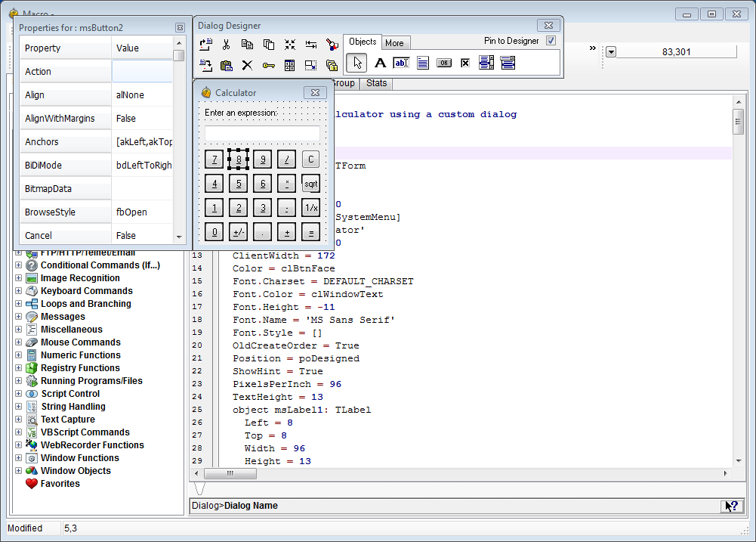Image resolution: width=756 pixels, height=542 pixels.
Task: Click the yellow key icon in Dialog Designer
Action: 269,65
